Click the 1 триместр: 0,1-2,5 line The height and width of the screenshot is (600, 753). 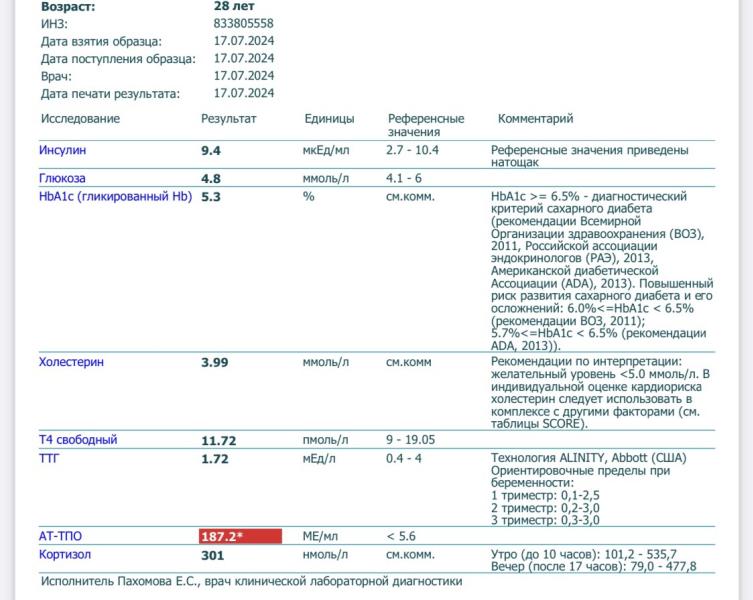[x=545, y=495]
